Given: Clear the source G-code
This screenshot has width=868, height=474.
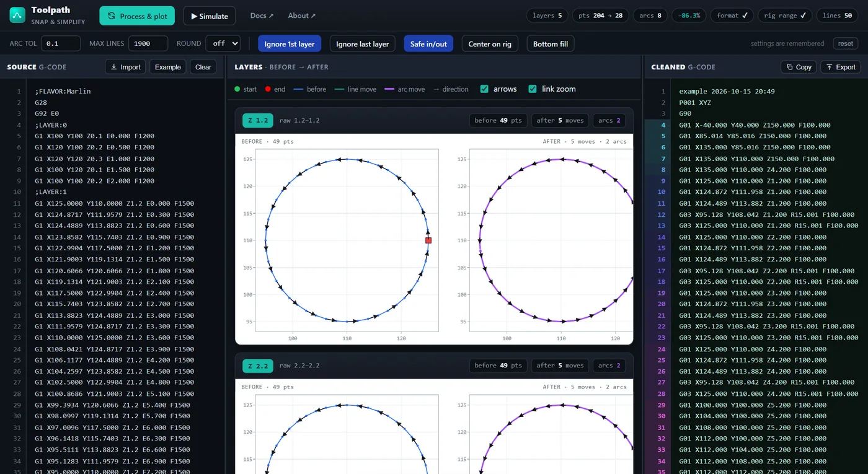Looking at the screenshot, I should pyautogui.click(x=203, y=67).
